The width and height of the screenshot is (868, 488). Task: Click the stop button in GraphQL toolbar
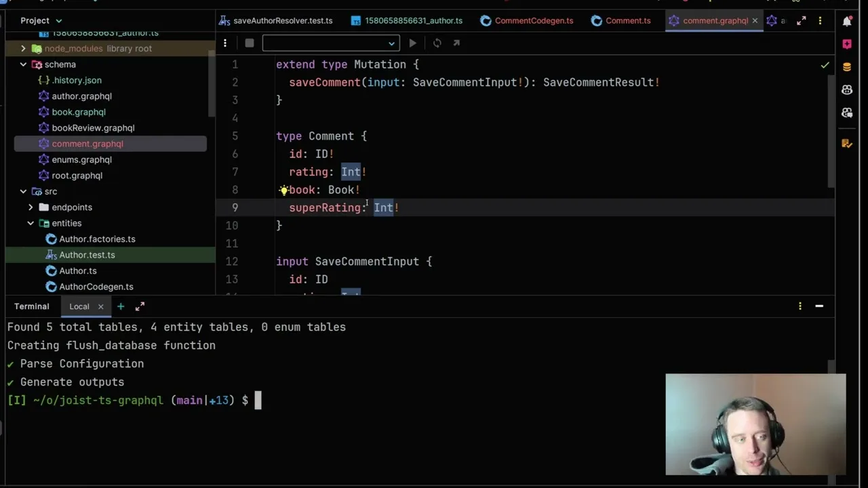(x=249, y=43)
